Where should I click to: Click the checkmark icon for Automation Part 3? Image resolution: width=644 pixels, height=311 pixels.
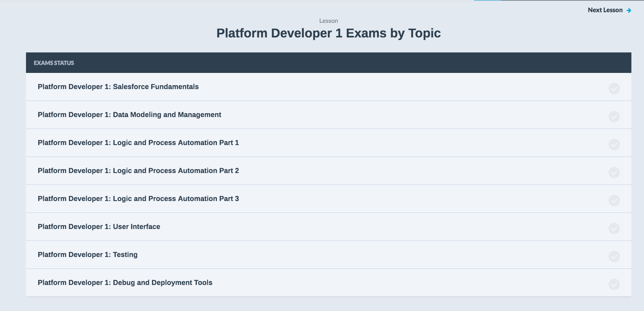[614, 200]
